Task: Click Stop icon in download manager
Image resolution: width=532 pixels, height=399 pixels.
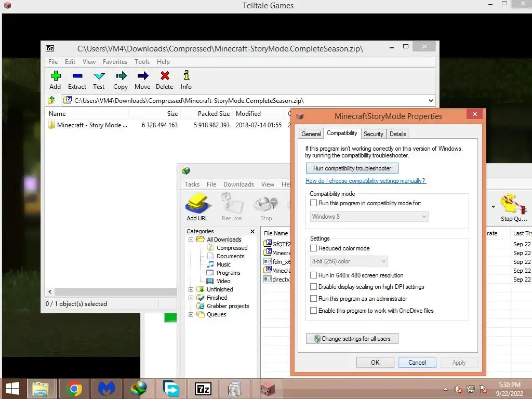Action: coord(266,207)
